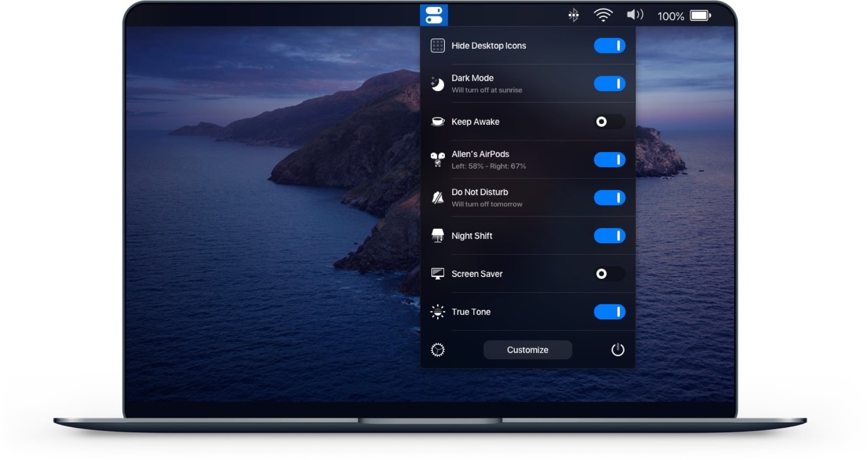This screenshot has height=460, width=868.
Task: Disable the Hide Desktop Icons toggle
Action: click(609, 45)
